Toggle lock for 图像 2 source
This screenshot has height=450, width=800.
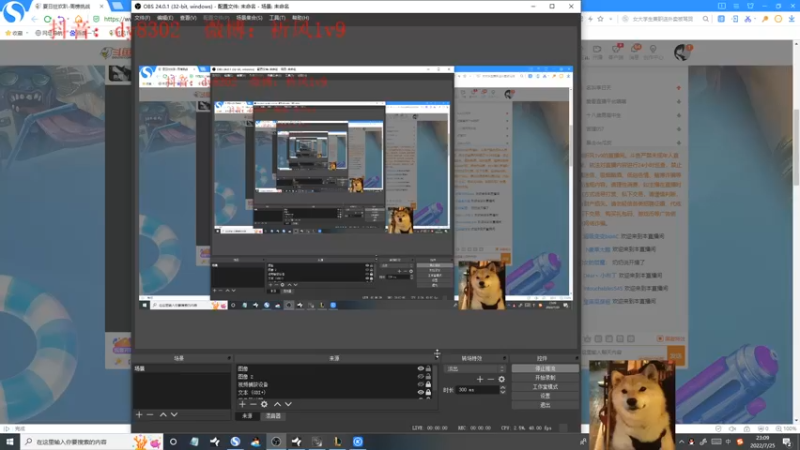pyautogui.click(x=429, y=377)
